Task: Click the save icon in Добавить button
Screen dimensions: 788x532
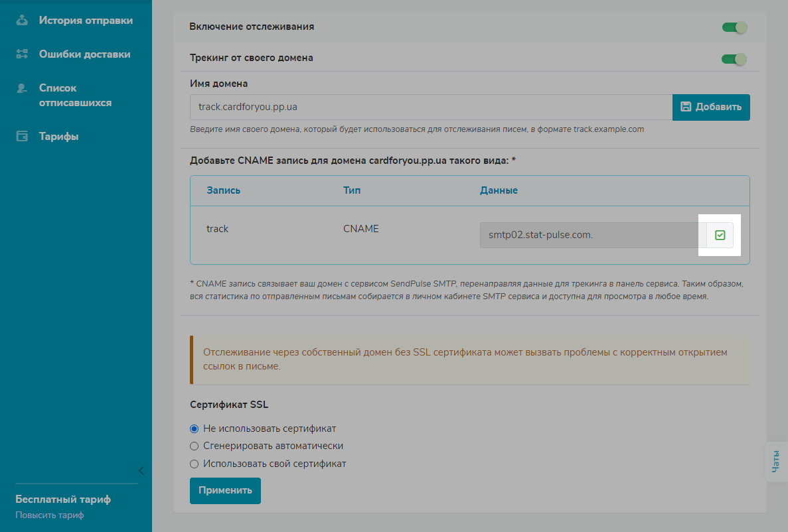Action: pyautogui.click(x=686, y=107)
